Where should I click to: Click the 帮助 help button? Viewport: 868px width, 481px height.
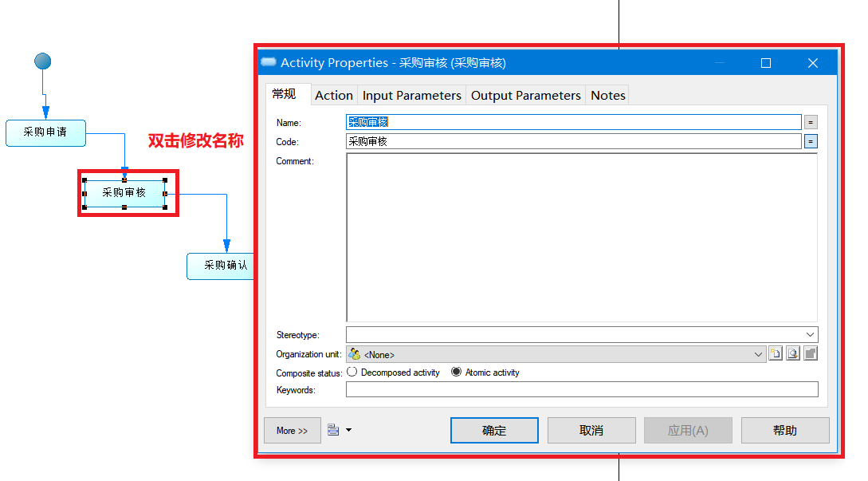(785, 430)
